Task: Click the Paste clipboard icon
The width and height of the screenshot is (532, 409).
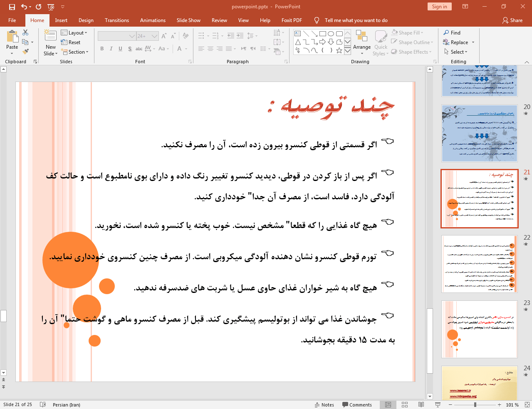Action: [12, 37]
